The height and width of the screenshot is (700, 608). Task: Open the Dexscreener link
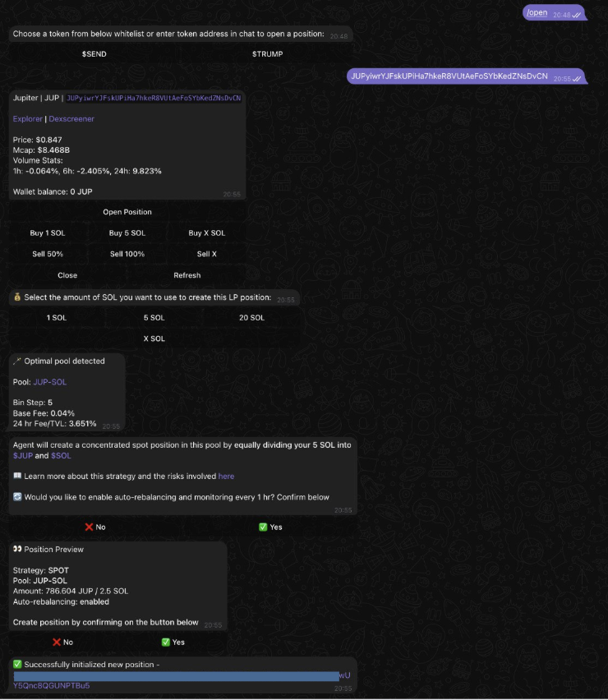tap(71, 119)
